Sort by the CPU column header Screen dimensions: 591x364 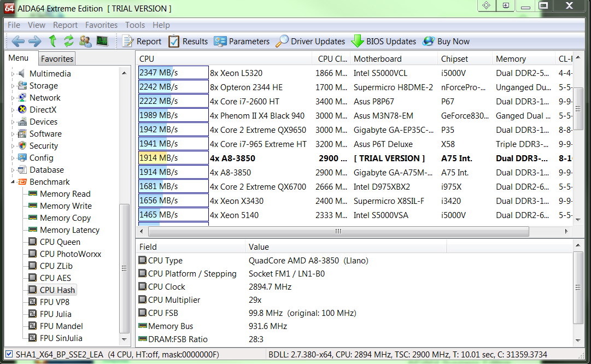click(x=224, y=59)
